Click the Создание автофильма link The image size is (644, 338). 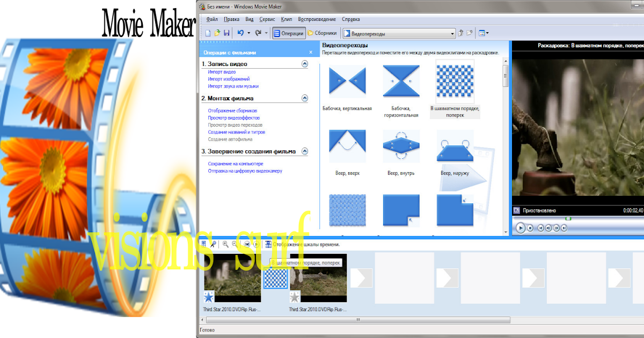point(230,139)
